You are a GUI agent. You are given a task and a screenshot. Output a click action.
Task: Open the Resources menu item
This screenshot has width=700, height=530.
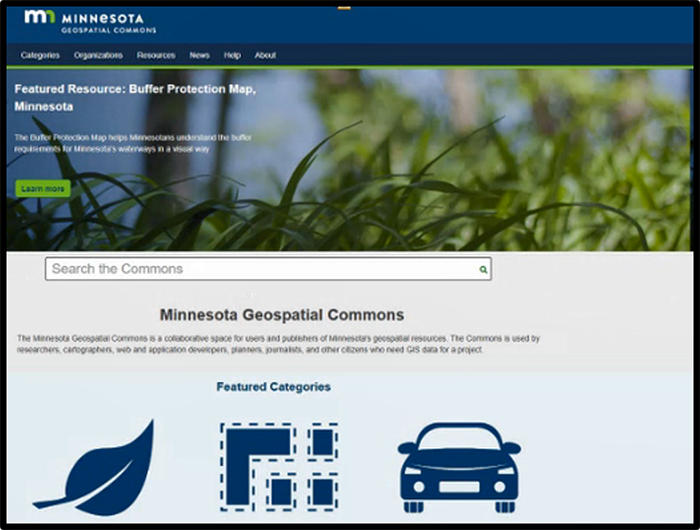[156, 55]
